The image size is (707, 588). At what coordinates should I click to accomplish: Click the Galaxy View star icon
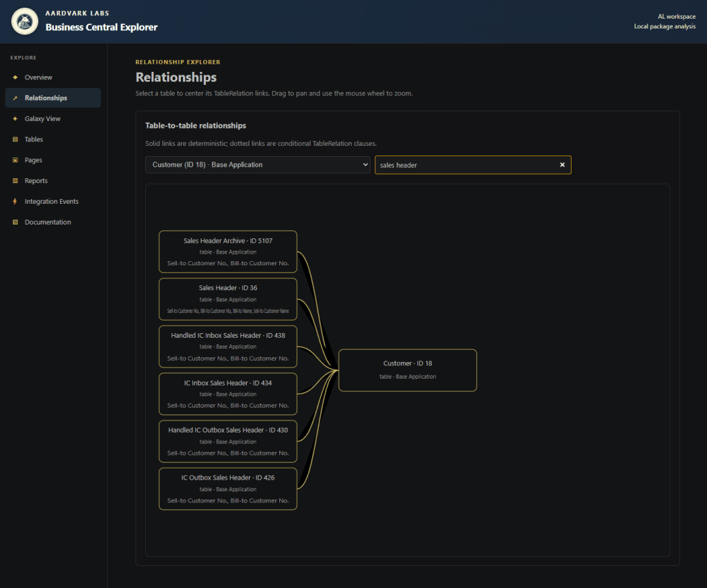pos(15,119)
